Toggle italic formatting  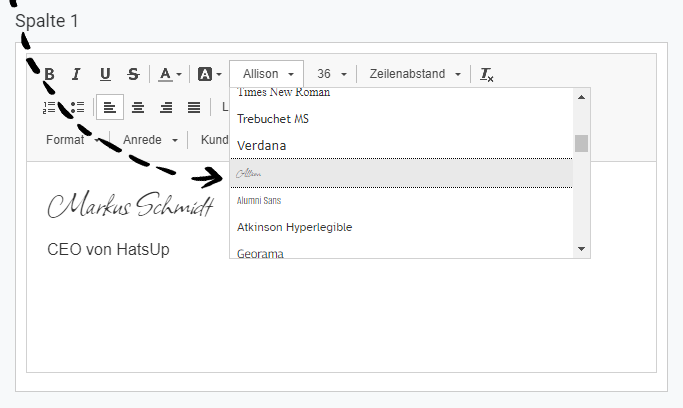point(77,74)
